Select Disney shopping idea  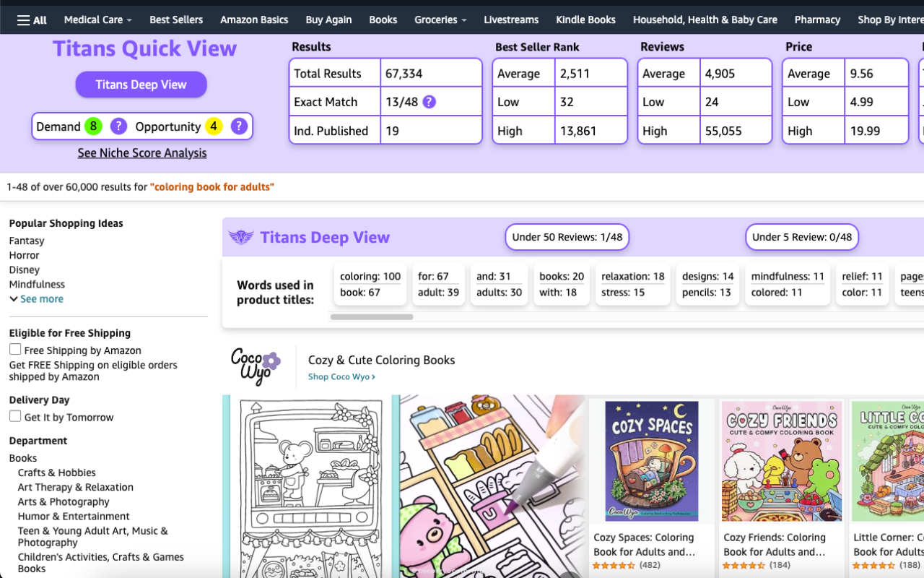25,269
